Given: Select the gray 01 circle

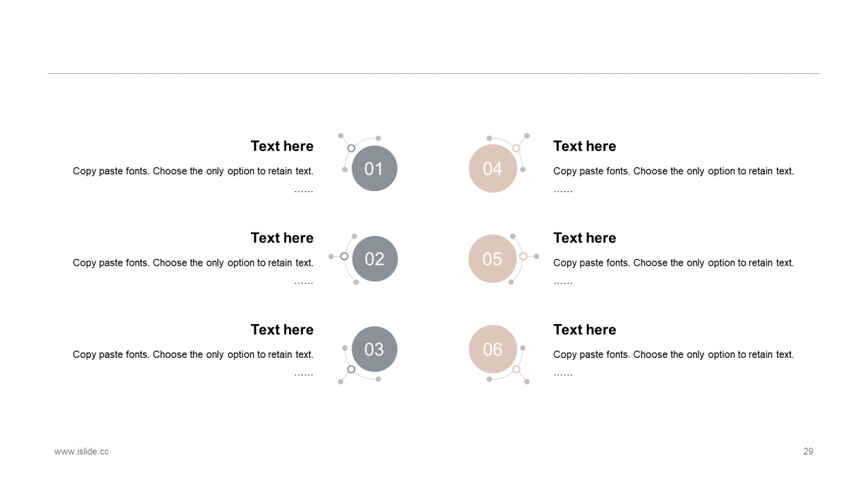Looking at the screenshot, I should click(x=374, y=168).
